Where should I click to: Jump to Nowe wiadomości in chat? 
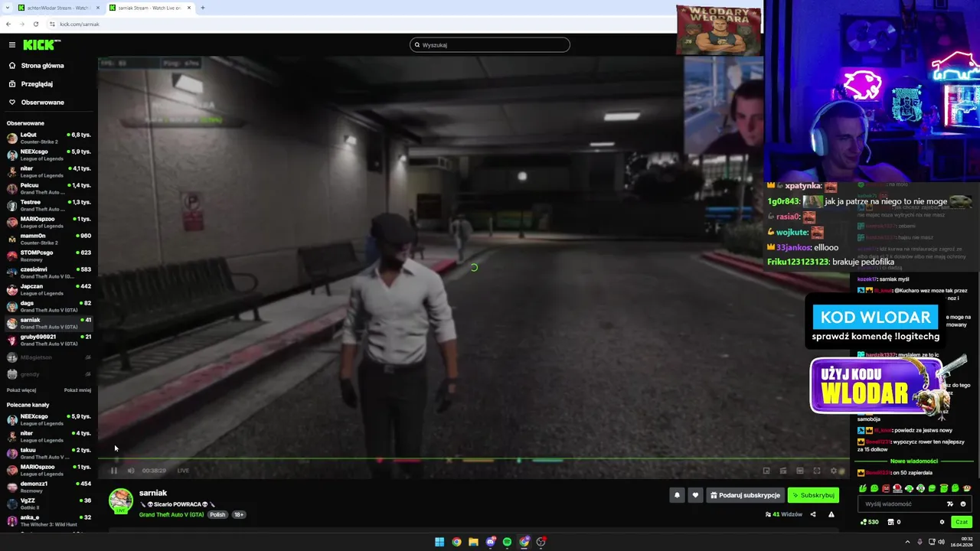click(x=914, y=461)
